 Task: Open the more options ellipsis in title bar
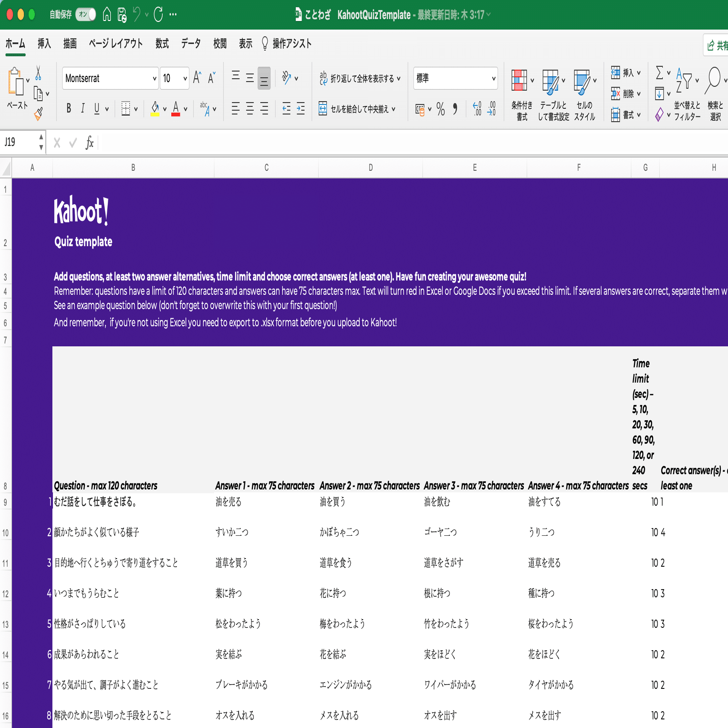[173, 14]
